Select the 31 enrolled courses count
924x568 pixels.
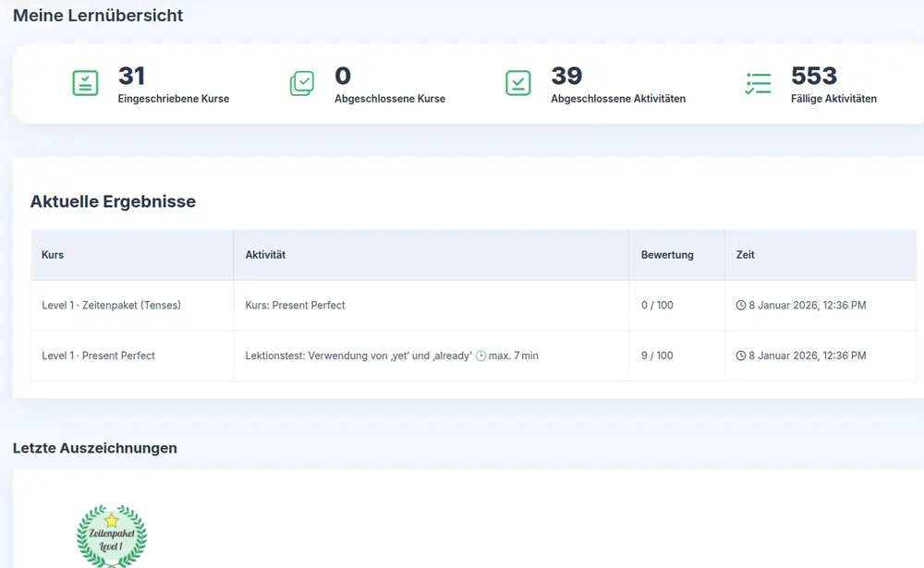point(132,76)
